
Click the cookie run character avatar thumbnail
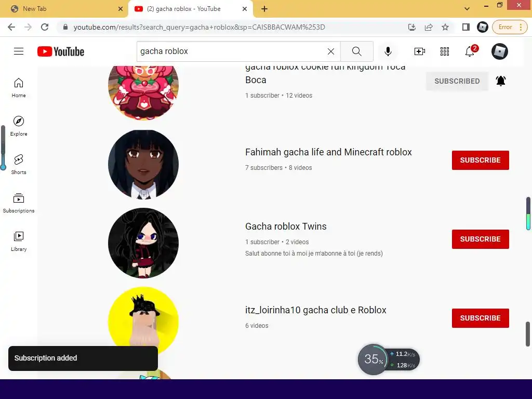143,92
